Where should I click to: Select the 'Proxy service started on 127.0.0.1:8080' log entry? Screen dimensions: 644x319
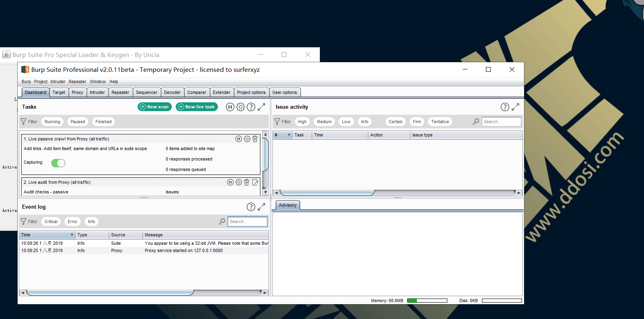[144, 250]
